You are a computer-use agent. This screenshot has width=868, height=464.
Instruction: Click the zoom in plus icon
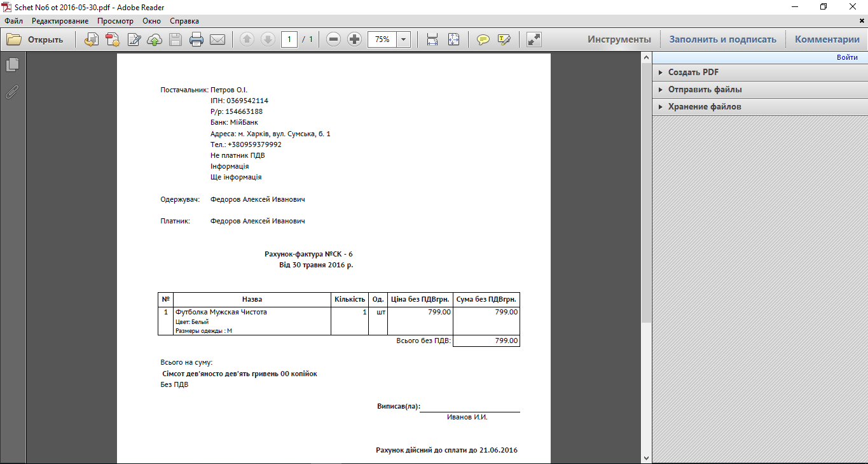point(355,39)
